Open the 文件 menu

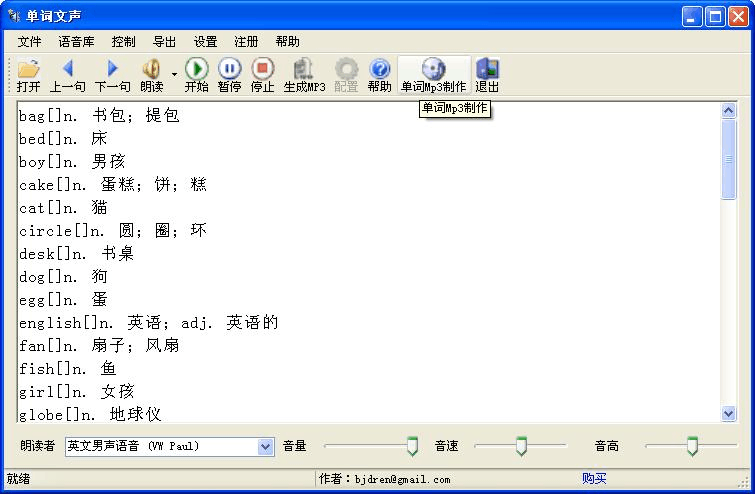pyautogui.click(x=29, y=42)
